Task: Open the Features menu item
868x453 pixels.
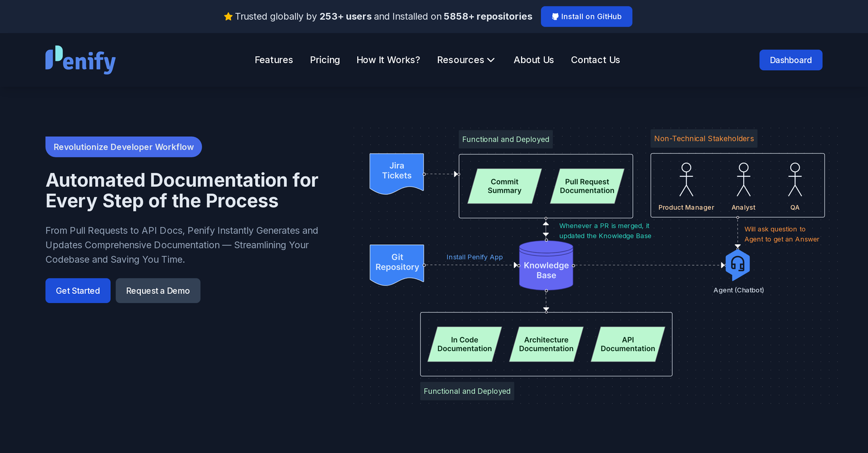Action: [273, 60]
